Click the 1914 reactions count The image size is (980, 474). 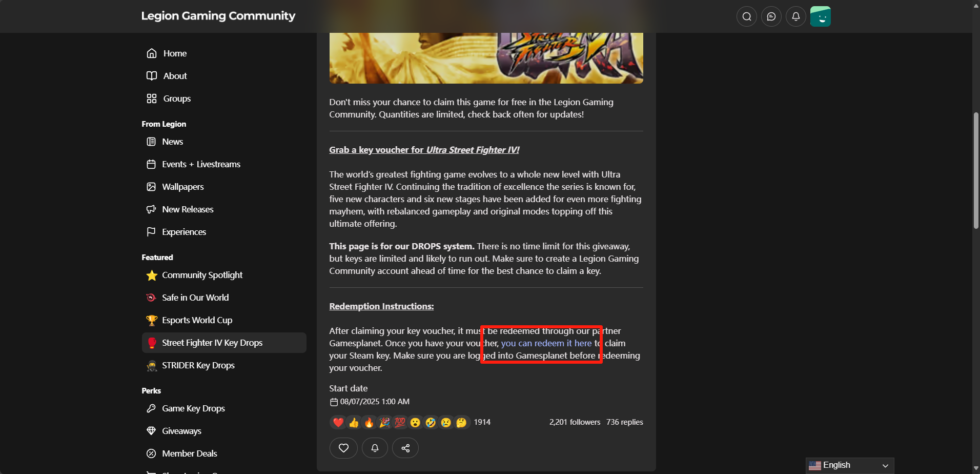click(482, 422)
